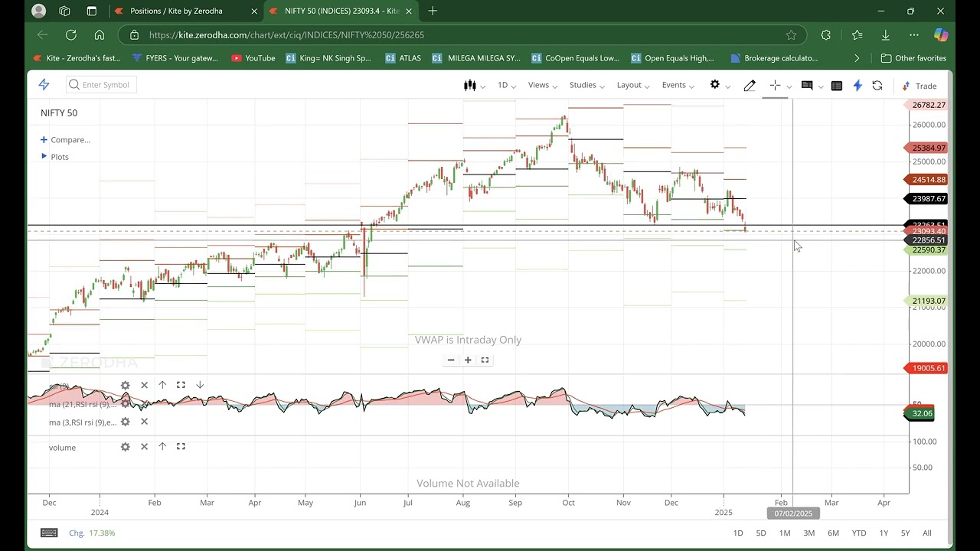Expand annotation tool options arrow

click(x=820, y=86)
